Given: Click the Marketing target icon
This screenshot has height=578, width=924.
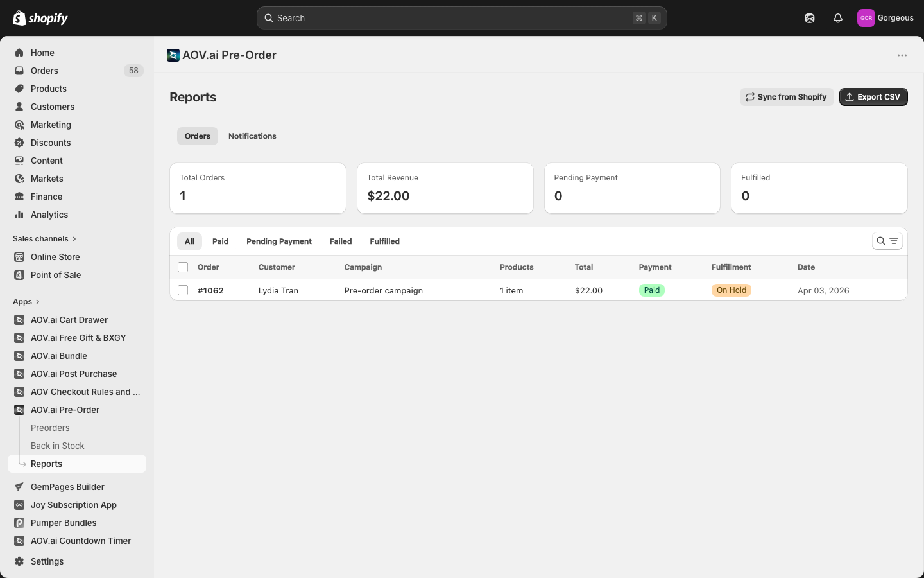Looking at the screenshot, I should tap(19, 125).
